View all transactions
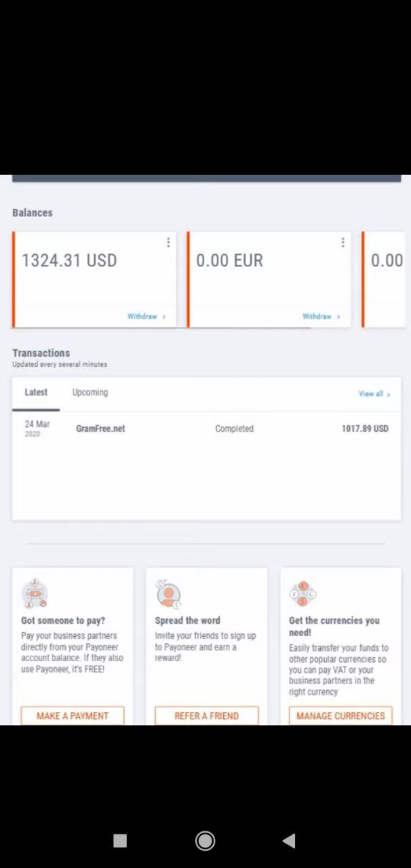The image size is (411, 868). [x=374, y=393]
